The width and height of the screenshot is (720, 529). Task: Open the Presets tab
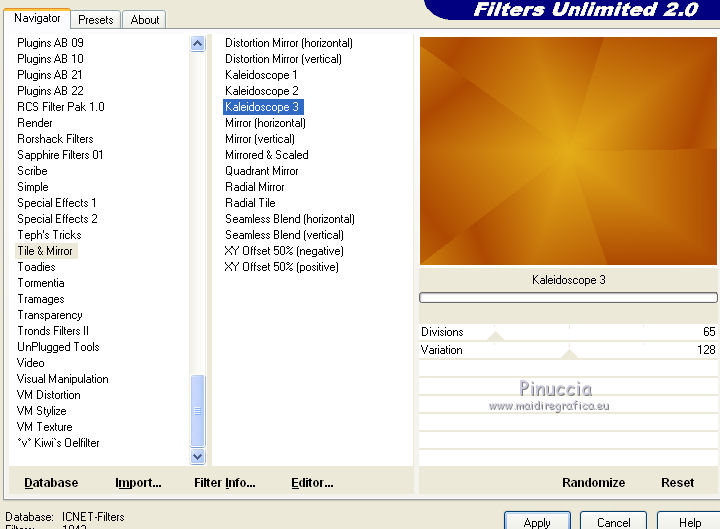click(x=96, y=20)
